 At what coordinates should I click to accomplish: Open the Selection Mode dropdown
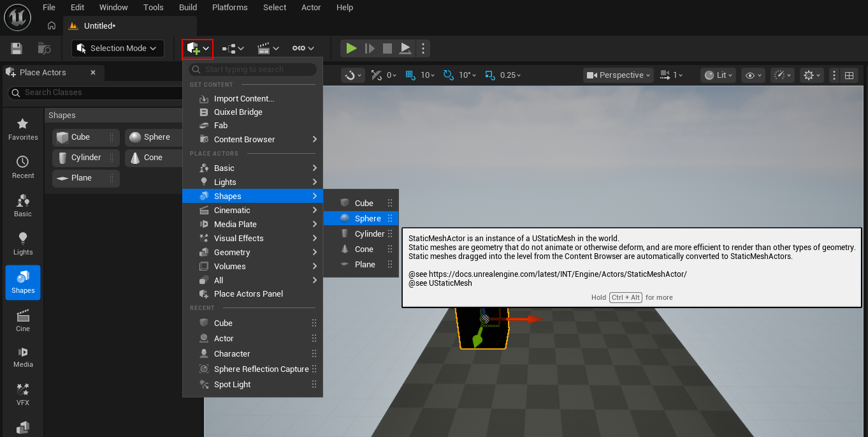(118, 48)
